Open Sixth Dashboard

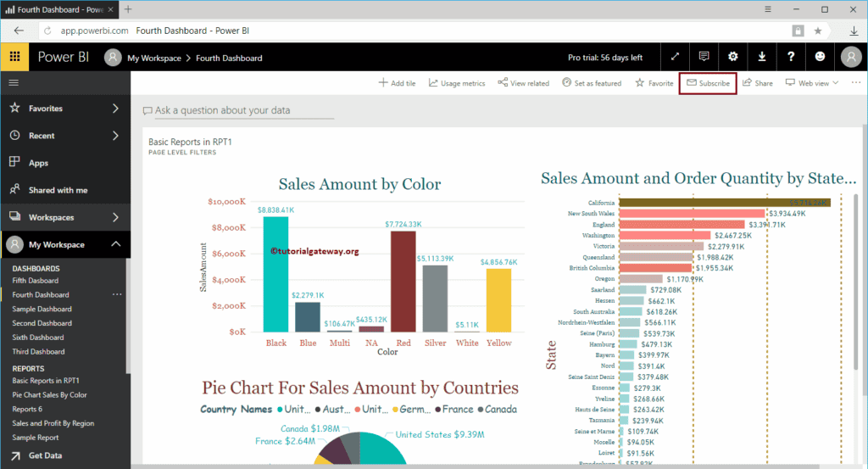(38, 338)
